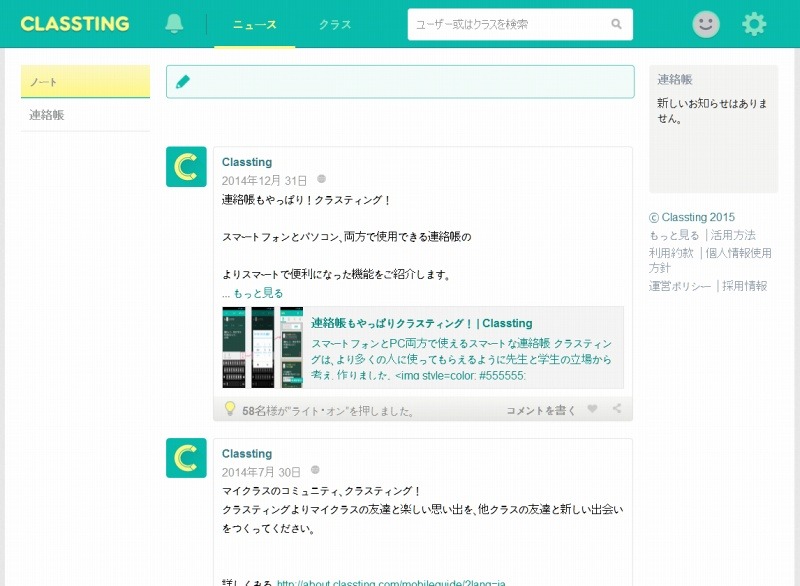The height and width of the screenshot is (586, 800).
Task: Click コメントを書く on first post
Action: 541,411
